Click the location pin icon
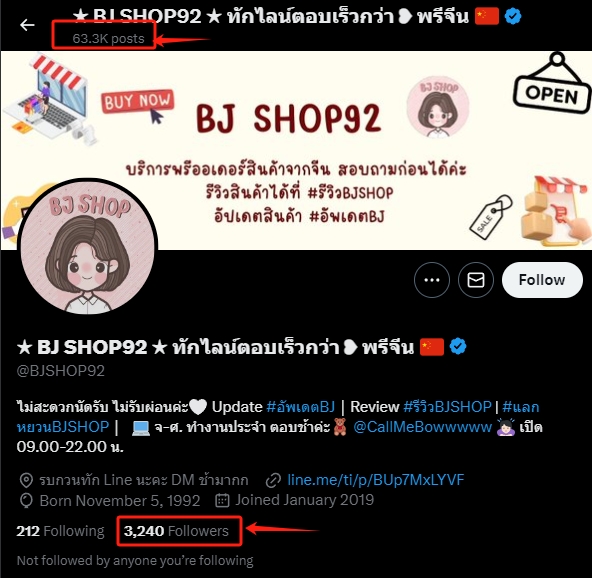The height and width of the screenshot is (578, 592). pos(26,480)
